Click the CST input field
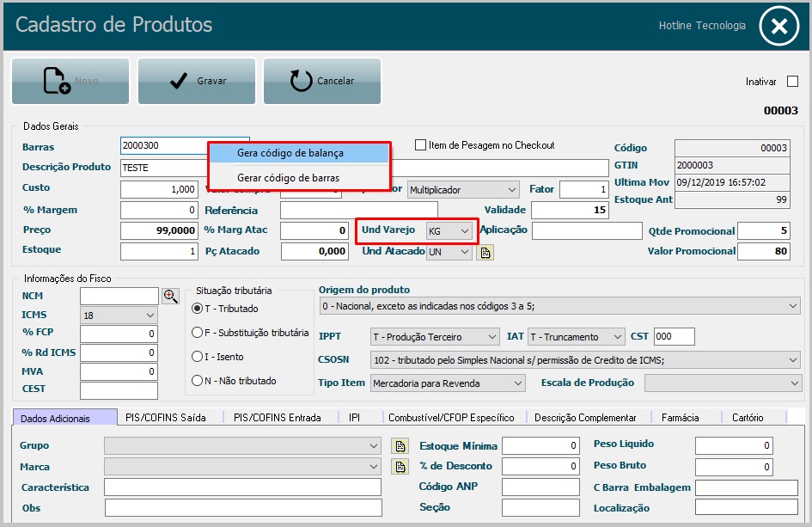 tap(675, 337)
